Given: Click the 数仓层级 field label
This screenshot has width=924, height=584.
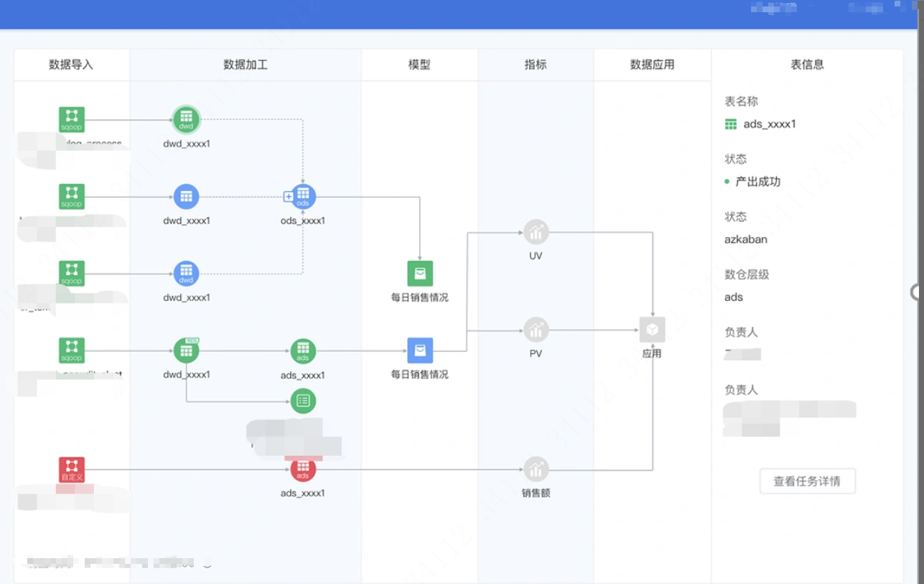Looking at the screenshot, I should tap(747, 274).
